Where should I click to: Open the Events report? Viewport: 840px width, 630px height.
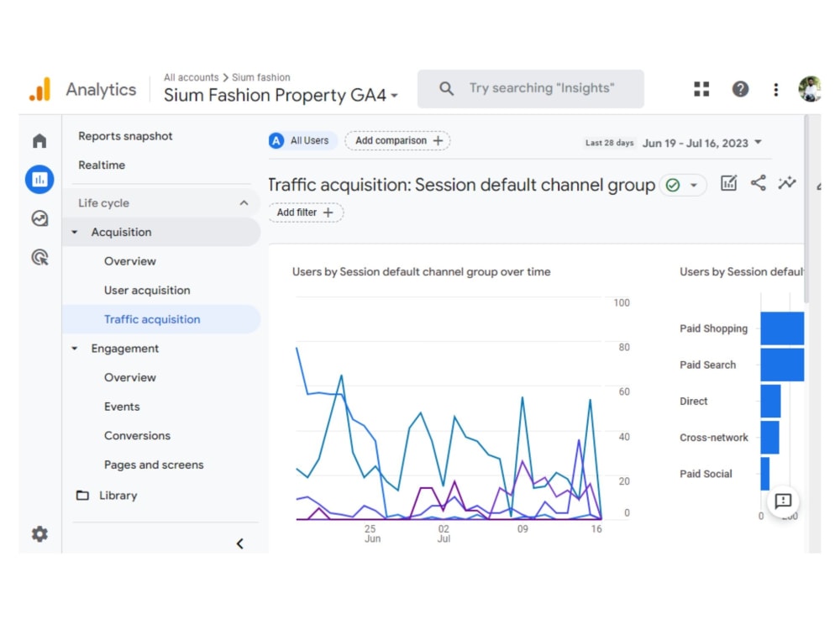click(x=122, y=407)
